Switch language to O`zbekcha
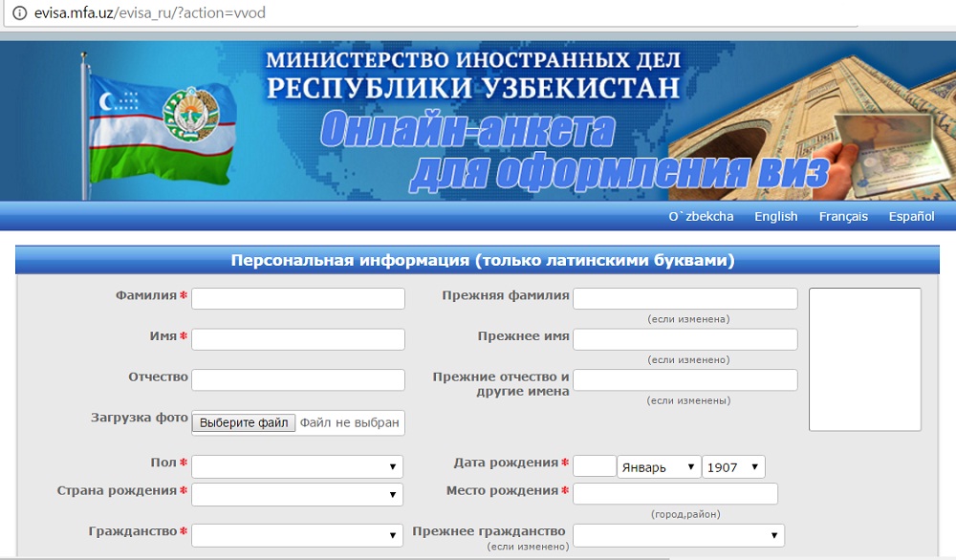956x560 pixels. (x=701, y=216)
